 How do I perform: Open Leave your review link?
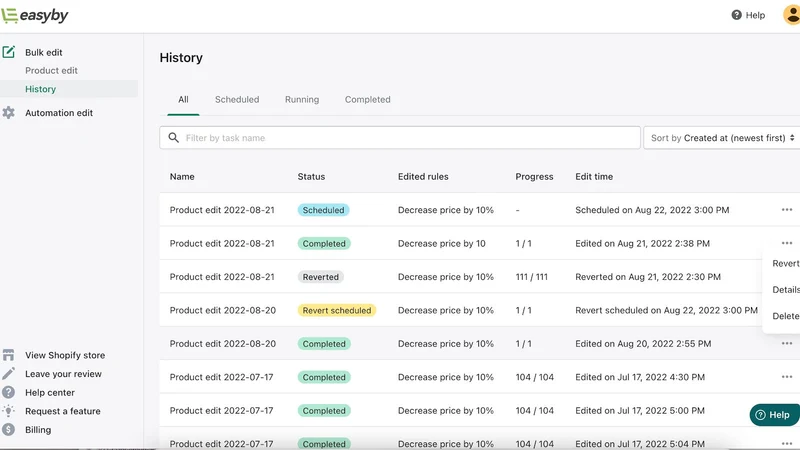point(63,374)
